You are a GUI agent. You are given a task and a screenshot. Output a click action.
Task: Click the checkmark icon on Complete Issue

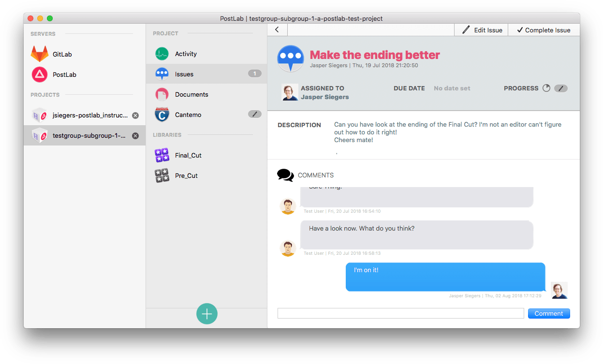tap(520, 29)
